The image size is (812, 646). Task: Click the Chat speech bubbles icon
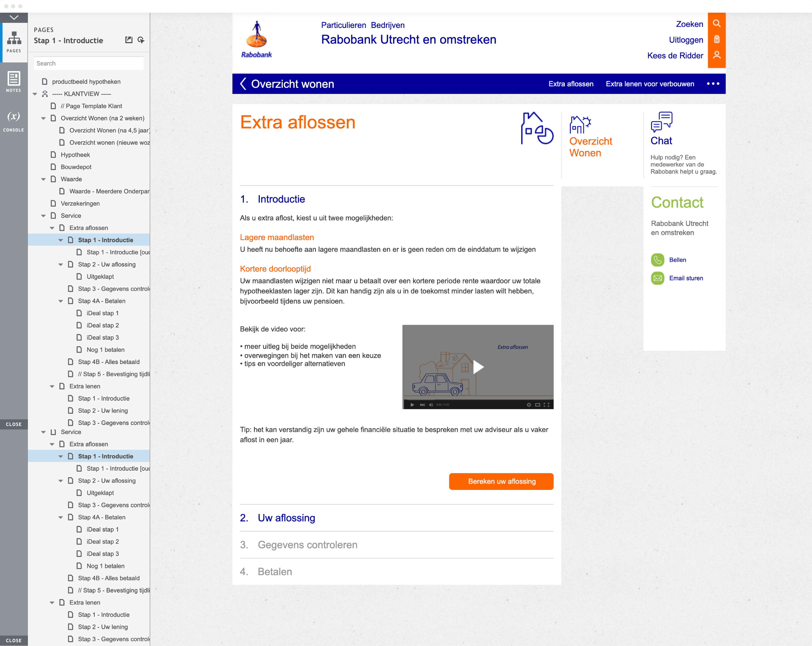click(661, 122)
